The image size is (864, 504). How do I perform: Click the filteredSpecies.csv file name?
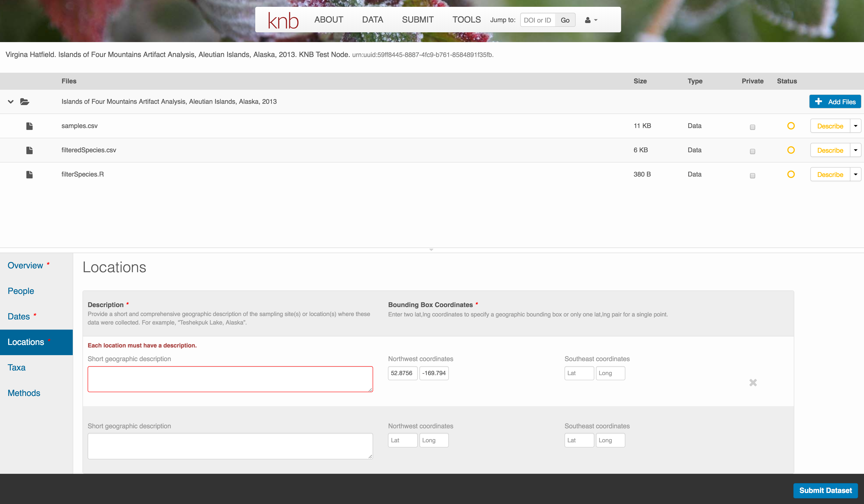[89, 150]
